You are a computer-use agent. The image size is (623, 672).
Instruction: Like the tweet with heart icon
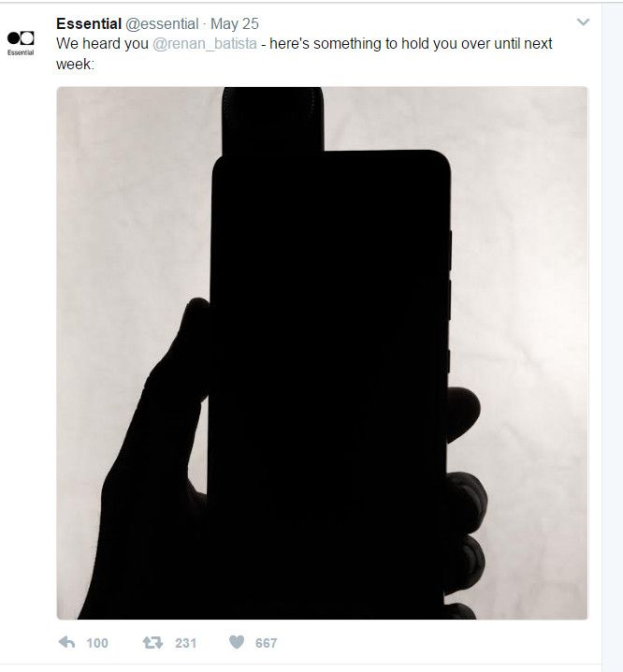pos(237,641)
